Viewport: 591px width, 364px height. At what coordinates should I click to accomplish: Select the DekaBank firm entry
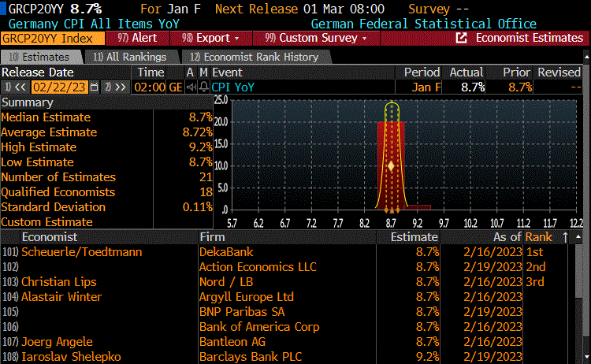click(x=226, y=252)
